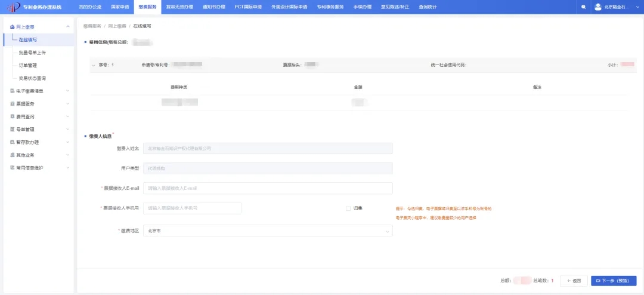Switch to the 国家申请 top menu
Image resolution: width=644 pixels, height=295 pixels.
pos(120,7)
